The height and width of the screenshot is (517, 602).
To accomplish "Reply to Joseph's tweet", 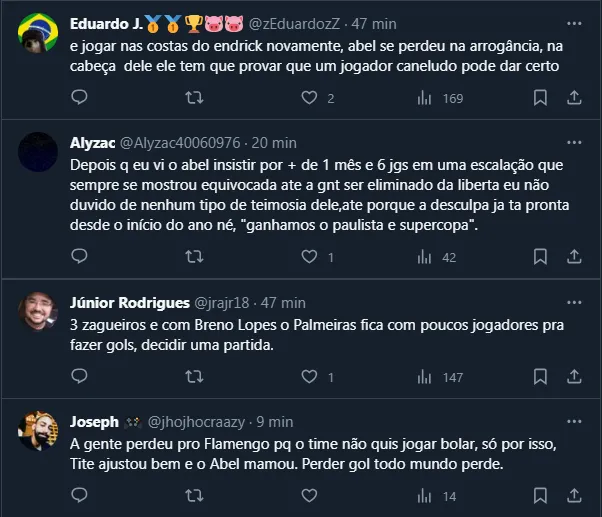I will (81, 496).
